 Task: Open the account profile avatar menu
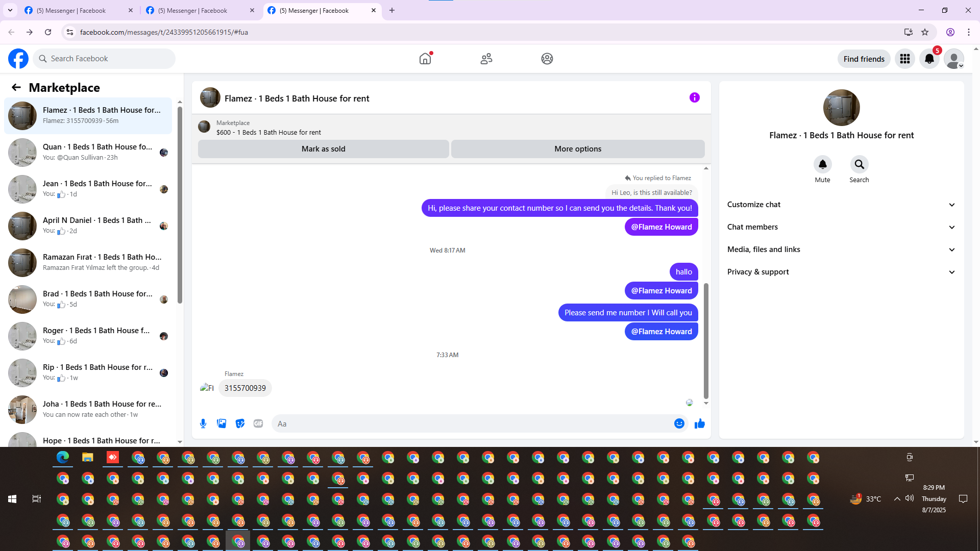(x=954, y=59)
